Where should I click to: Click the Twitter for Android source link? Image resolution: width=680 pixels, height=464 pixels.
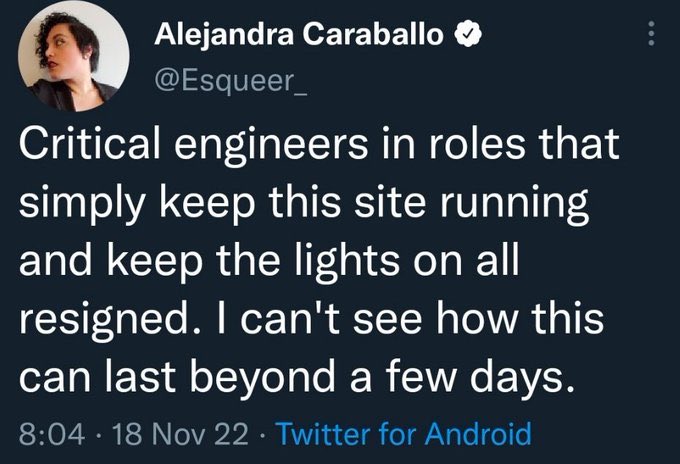point(401,435)
